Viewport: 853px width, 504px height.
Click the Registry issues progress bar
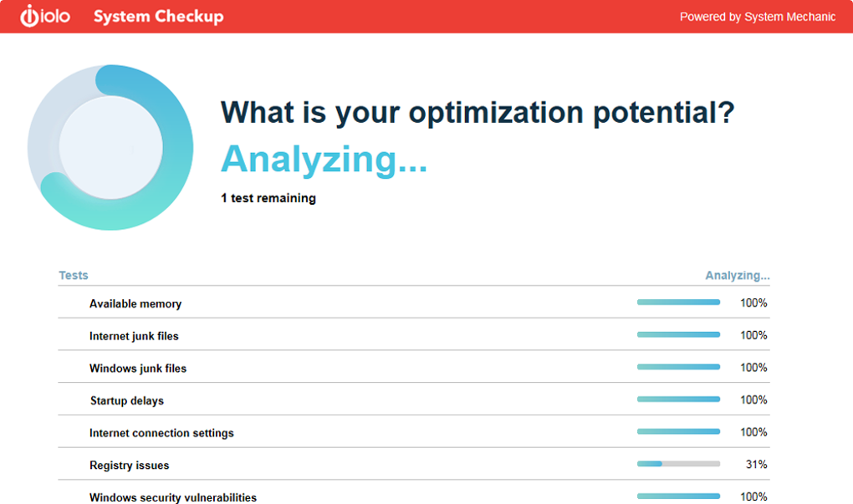pyautogui.click(x=678, y=464)
